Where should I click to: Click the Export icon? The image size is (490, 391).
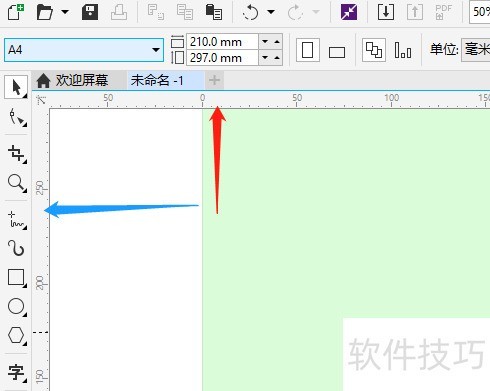(x=415, y=12)
